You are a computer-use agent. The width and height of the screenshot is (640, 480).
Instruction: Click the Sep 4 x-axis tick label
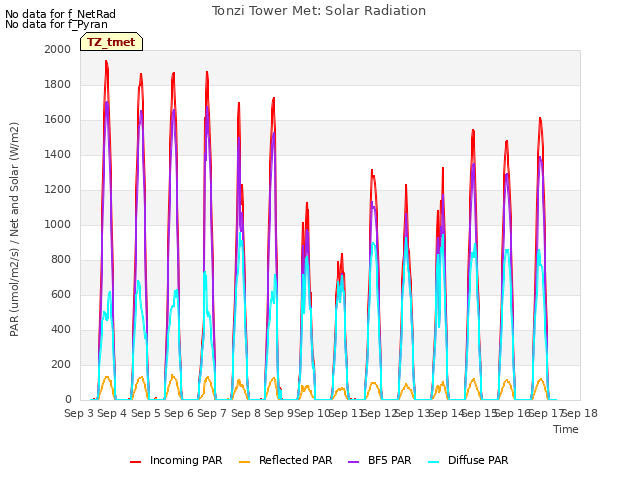pyautogui.click(x=112, y=413)
